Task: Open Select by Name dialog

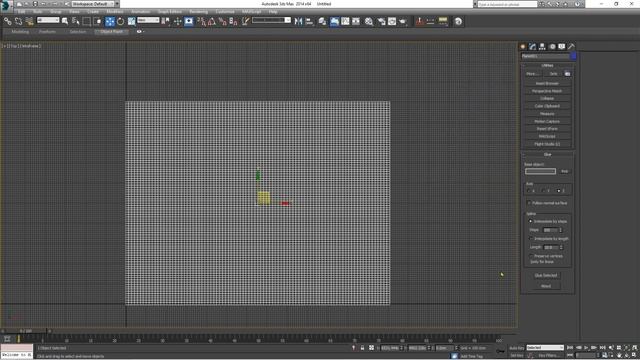Action: (76, 21)
